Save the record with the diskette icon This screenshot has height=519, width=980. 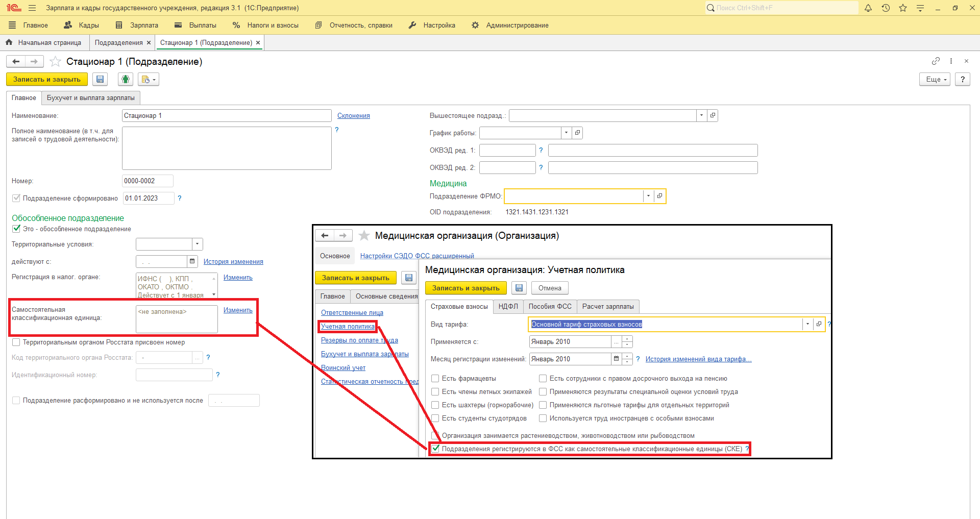pos(100,79)
